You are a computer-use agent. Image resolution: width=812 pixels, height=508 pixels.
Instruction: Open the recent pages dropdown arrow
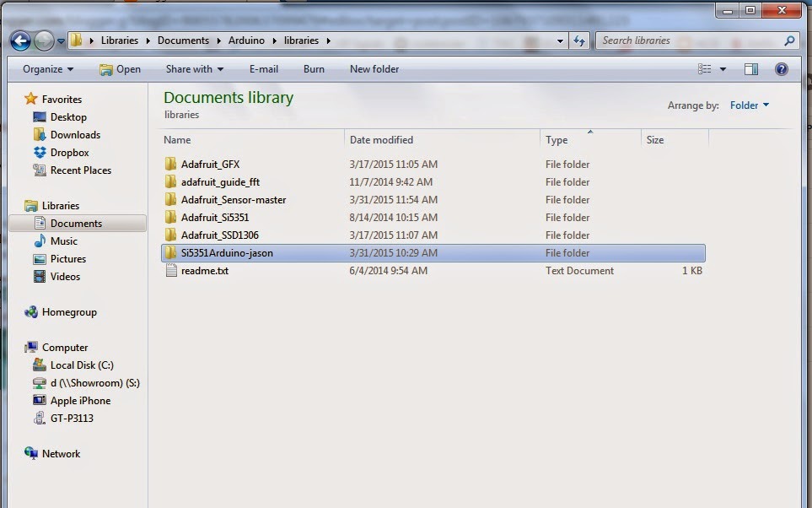tap(61, 41)
